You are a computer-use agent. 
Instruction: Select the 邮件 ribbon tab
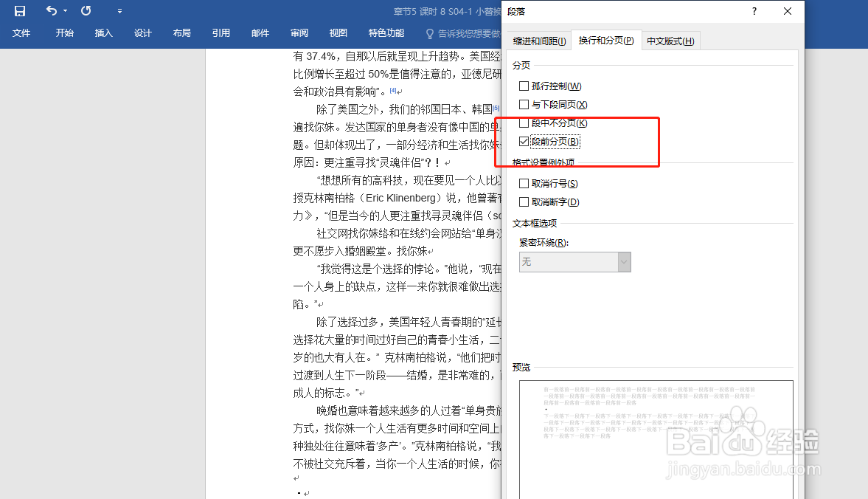pos(260,33)
